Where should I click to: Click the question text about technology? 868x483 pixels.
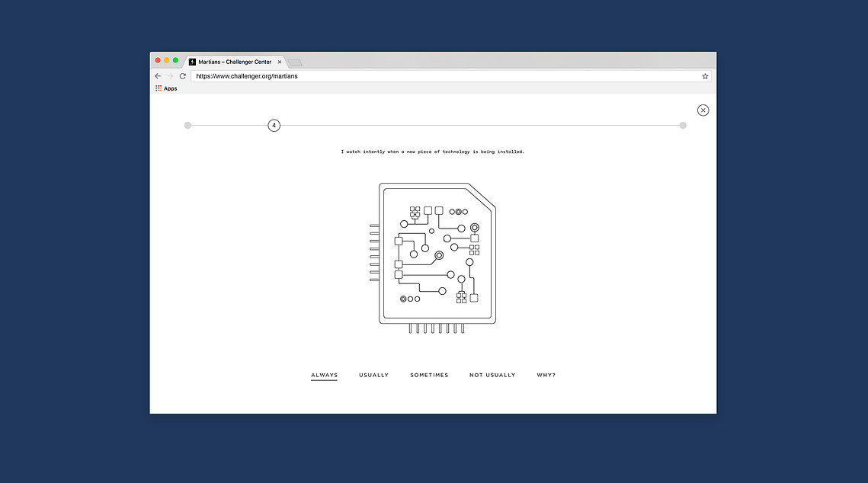[x=433, y=152]
